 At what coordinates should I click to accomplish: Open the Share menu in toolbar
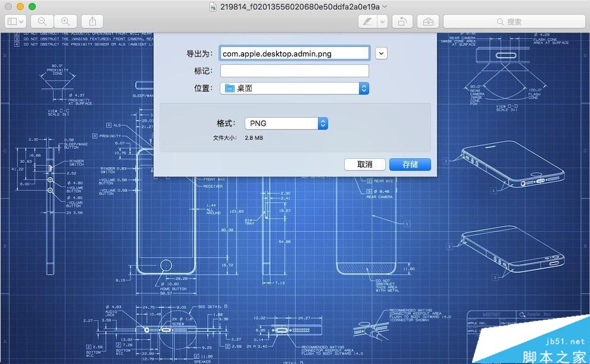click(92, 21)
